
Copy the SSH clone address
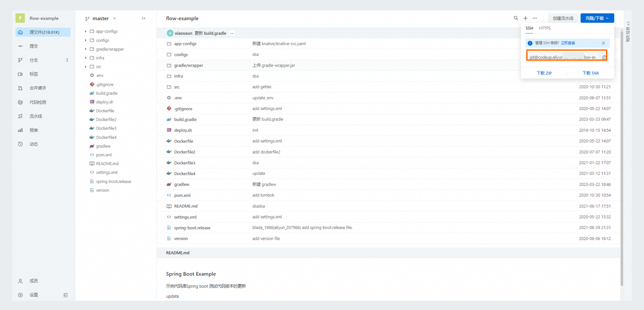(604, 57)
